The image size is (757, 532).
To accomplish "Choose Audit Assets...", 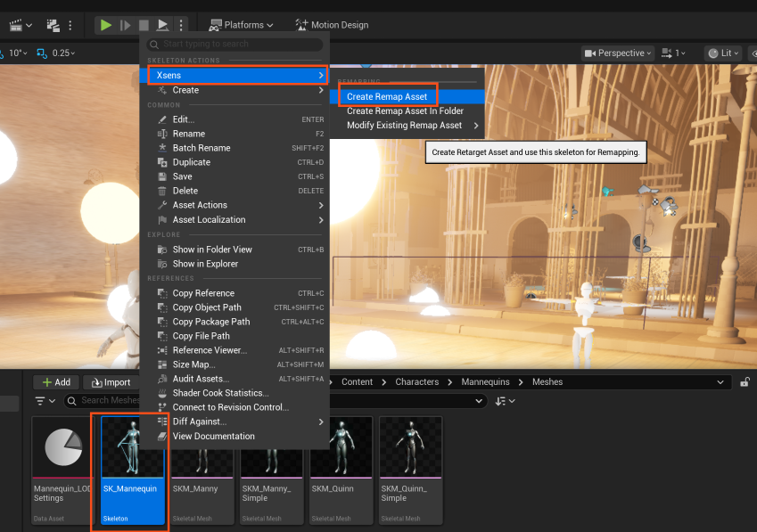I will (x=235, y=379).
